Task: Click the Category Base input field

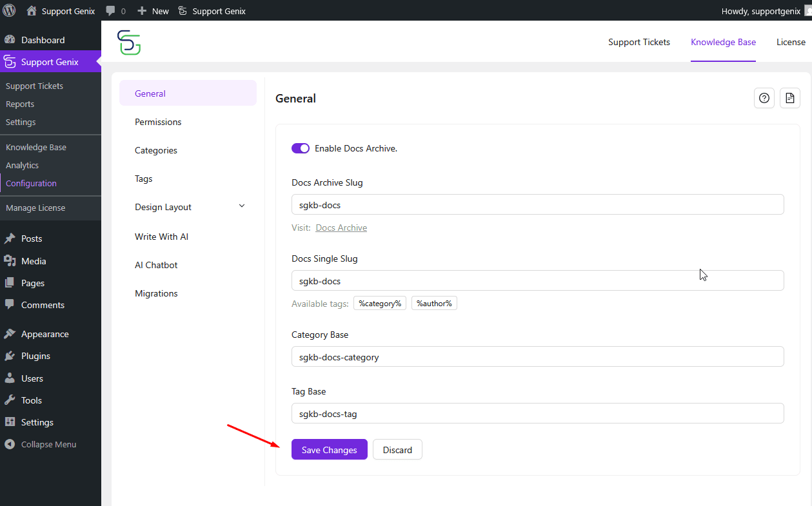Action: 537,356
